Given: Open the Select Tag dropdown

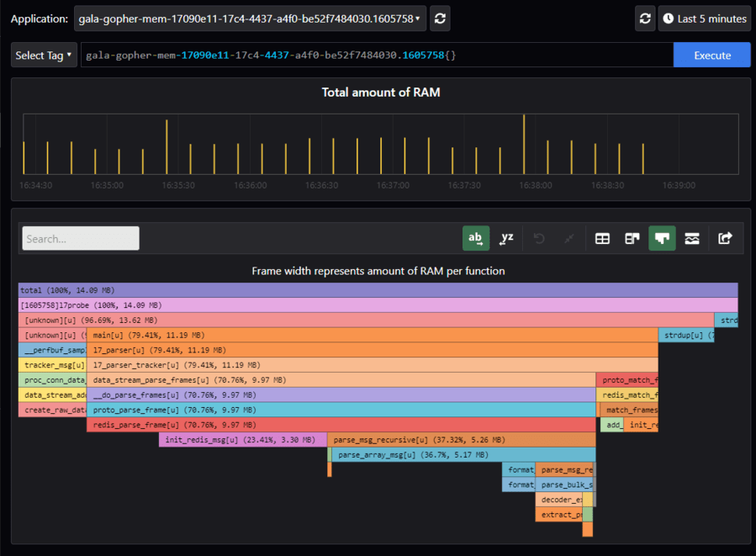Looking at the screenshot, I should click(x=44, y=56).
